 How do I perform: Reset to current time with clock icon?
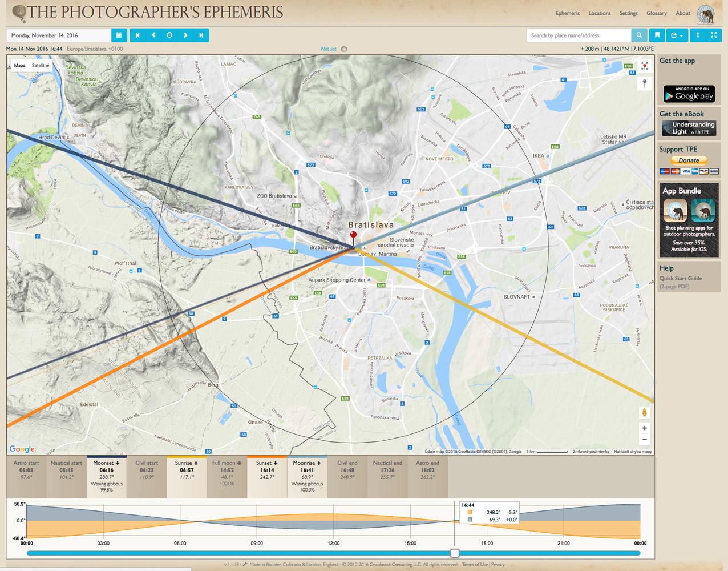(x=169, y=35)
